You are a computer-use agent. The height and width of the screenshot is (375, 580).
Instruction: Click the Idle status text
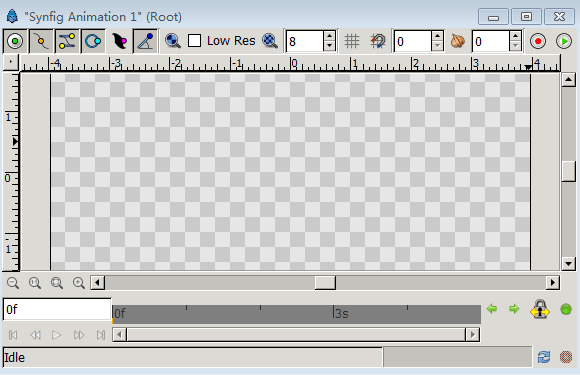(x=14, y=358)
